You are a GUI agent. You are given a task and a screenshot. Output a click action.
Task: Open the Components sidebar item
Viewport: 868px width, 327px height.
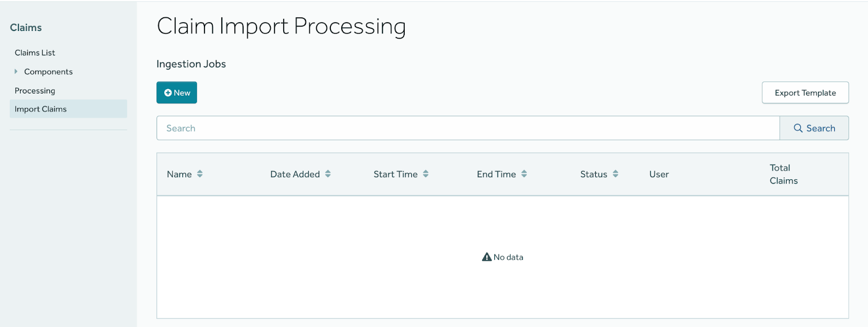click(x=48, y=72)
